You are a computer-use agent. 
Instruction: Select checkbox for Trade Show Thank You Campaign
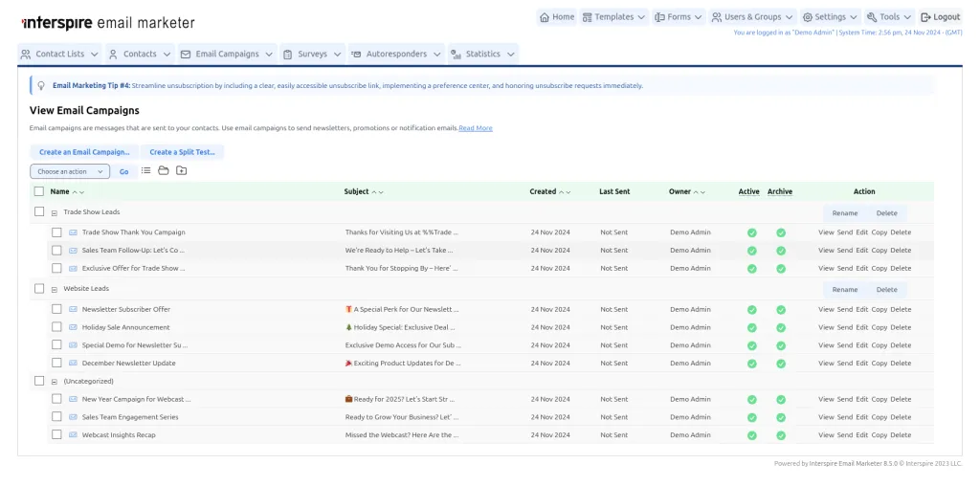[x=56, y=232]
